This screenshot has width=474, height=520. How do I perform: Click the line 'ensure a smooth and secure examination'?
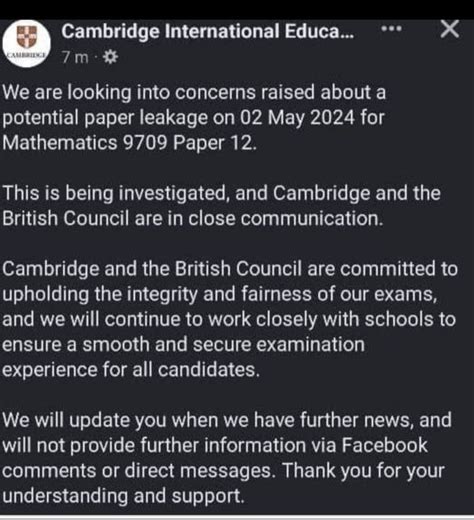183,345
